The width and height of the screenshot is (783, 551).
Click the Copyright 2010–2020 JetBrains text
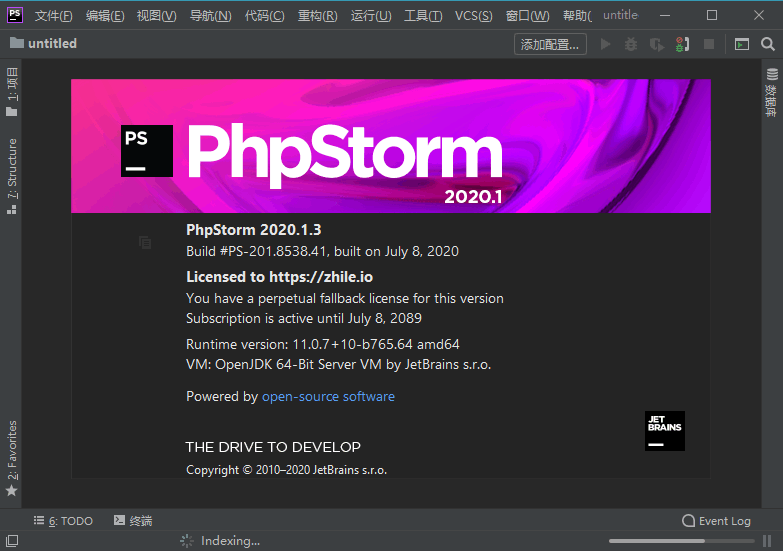click(286, 470)
